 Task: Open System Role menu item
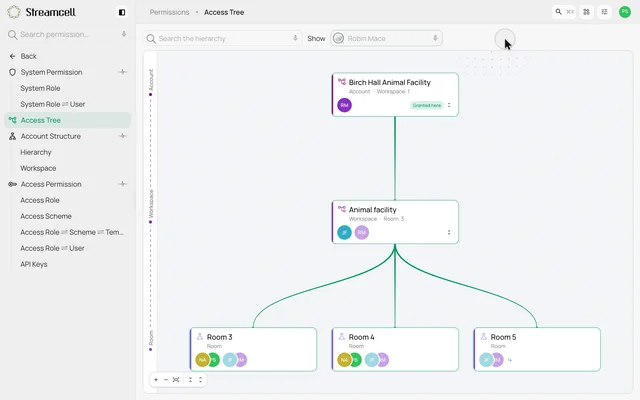click(40, 88)
